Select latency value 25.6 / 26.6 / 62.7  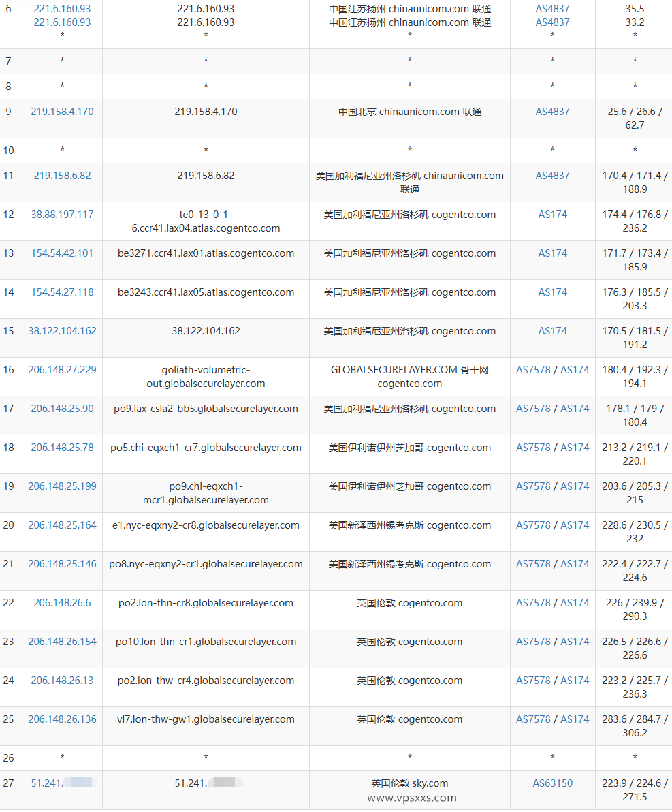pos(635,118)
